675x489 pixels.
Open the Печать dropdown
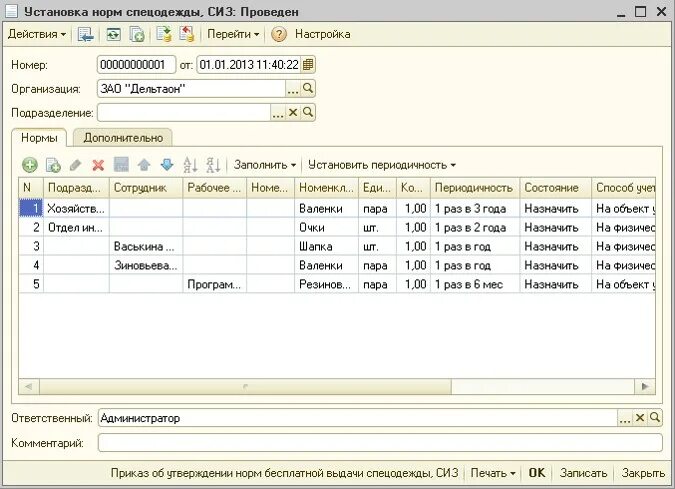point(492,473)
